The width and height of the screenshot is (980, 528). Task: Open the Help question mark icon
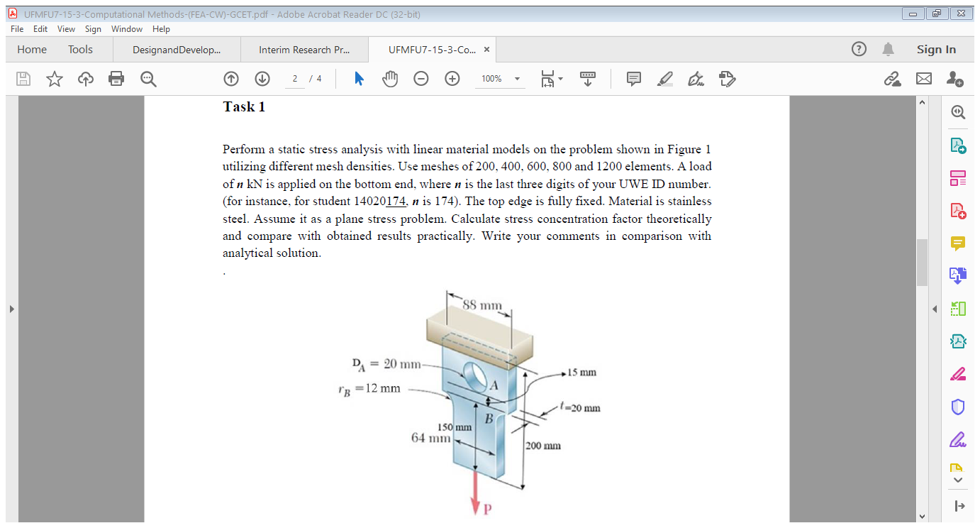pos(859,49)
